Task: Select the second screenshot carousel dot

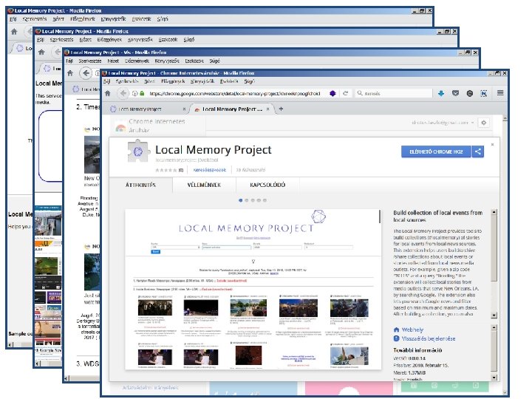Action: pos(247,200)
